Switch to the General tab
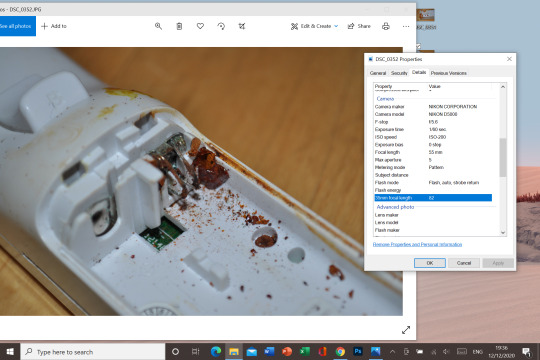 point(378,73)
